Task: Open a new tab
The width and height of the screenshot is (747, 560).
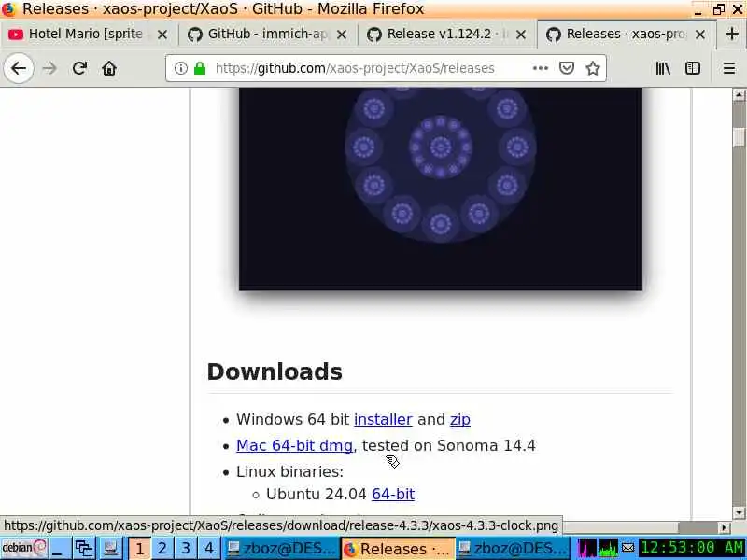Action: (x=732, y=34)
